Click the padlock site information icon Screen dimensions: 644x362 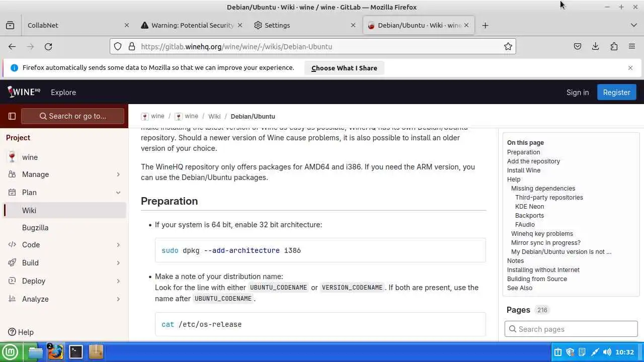131,46
